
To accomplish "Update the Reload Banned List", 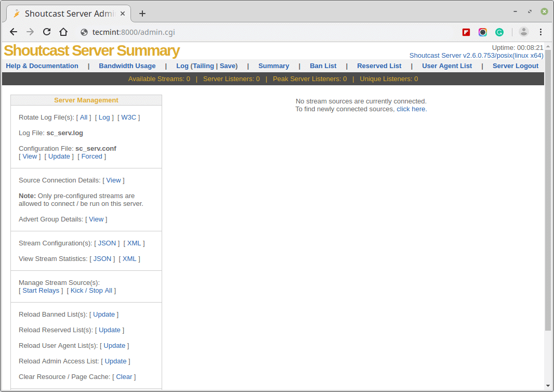I will click(x=104, y=315).
